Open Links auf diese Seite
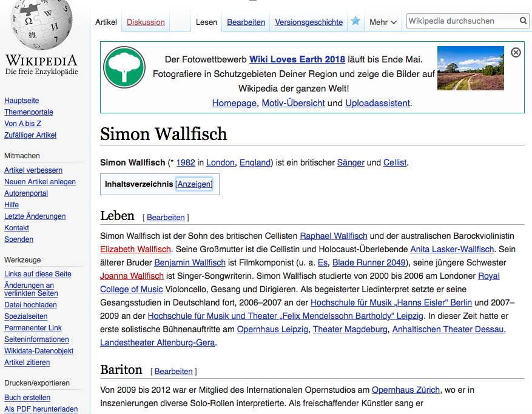This screenshot has height=414, width=532. coord(38,275)
